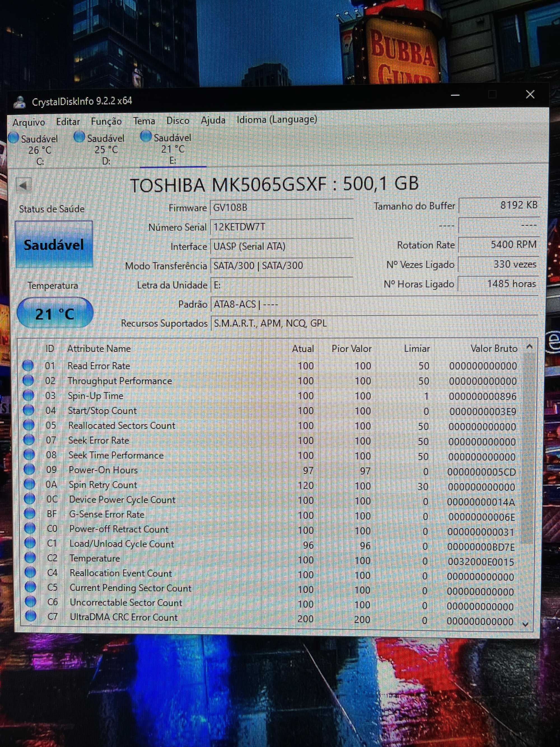Open the Arquivo menu
The image size is (560, 747).
click(29, 122)
